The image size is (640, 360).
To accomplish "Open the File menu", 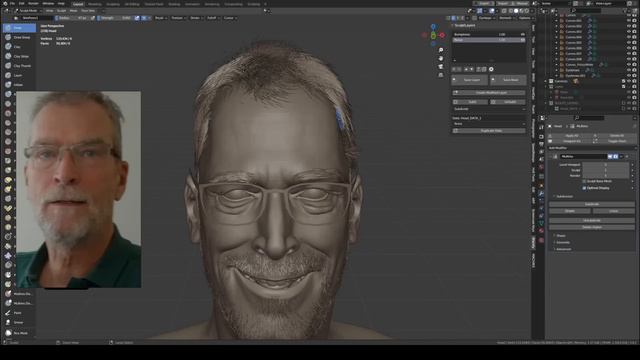I will (x=12, y=4).
